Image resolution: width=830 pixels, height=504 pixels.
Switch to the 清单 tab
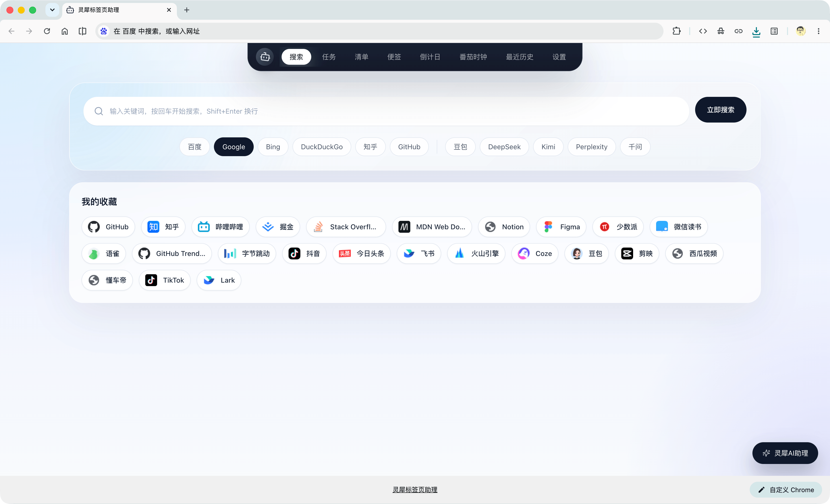click(x=361, y=57)
